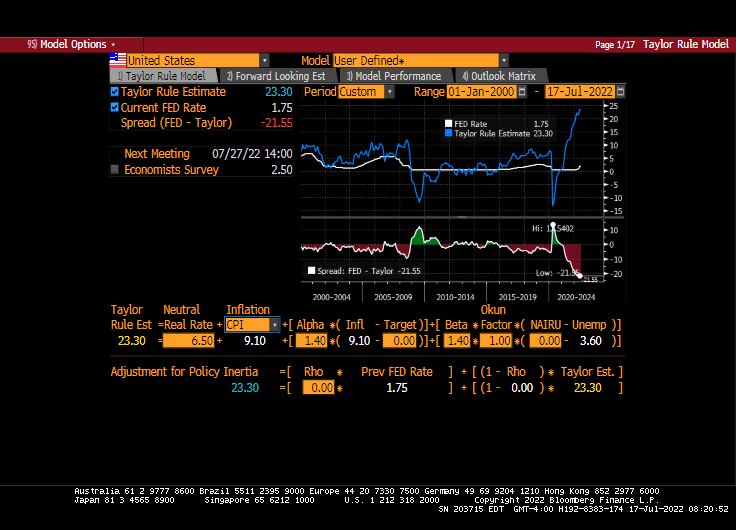The height and width of the screenshot is (530, 736).
Task: Enable the Economists Survey checkbox
Action: [115, 170]
